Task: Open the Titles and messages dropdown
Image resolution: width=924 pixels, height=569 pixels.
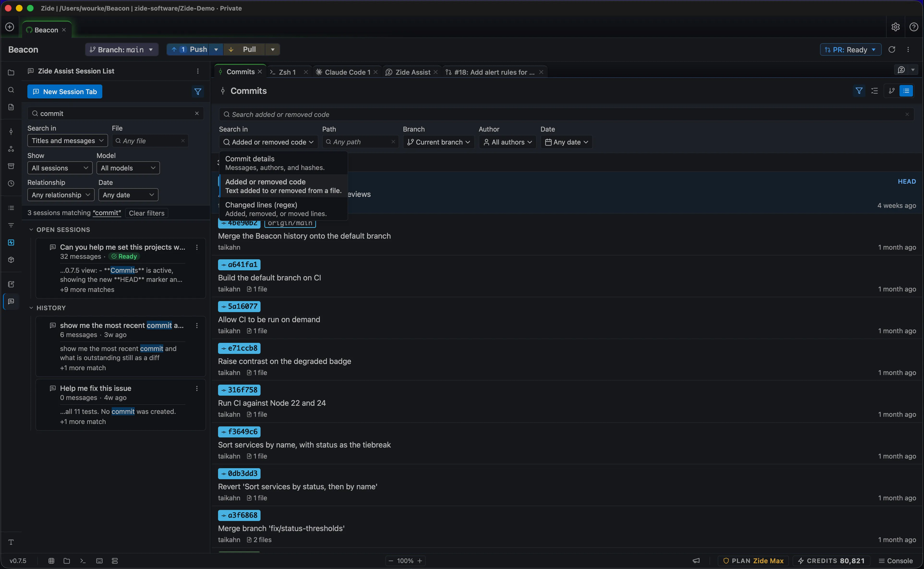Action: click(67, 141)
